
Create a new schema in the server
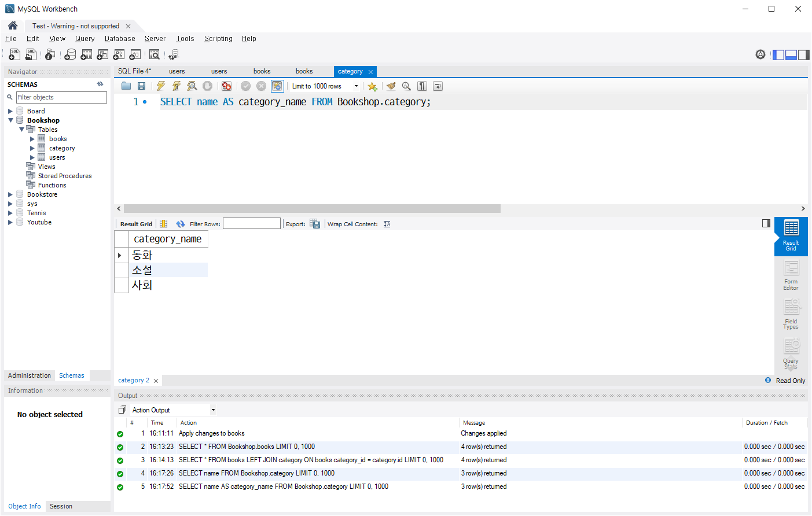(x=70, y=54)
